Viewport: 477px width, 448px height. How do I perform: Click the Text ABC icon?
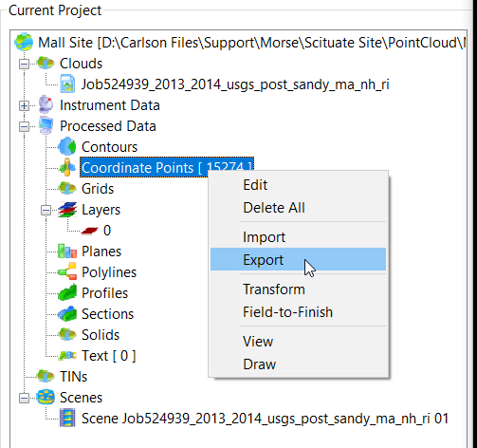[x=67, y=356]
